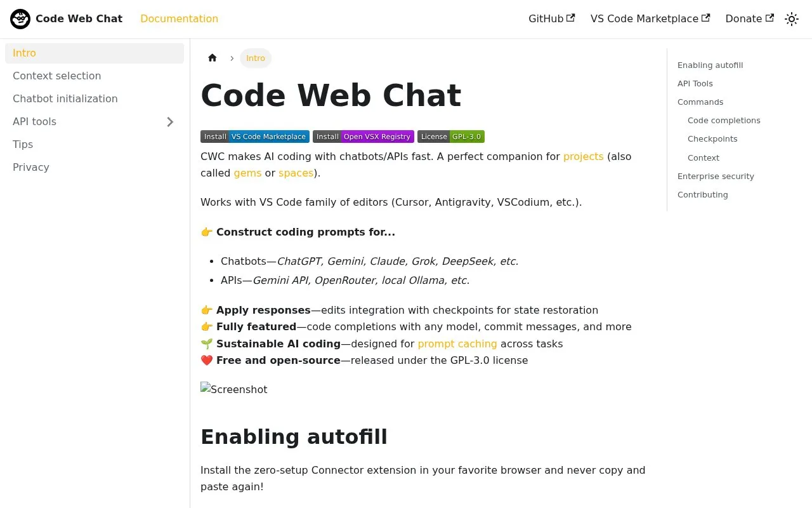Screen dimensions: 812x508
Task: Click the home breadcrumb icon
Action: coord(213,58)
